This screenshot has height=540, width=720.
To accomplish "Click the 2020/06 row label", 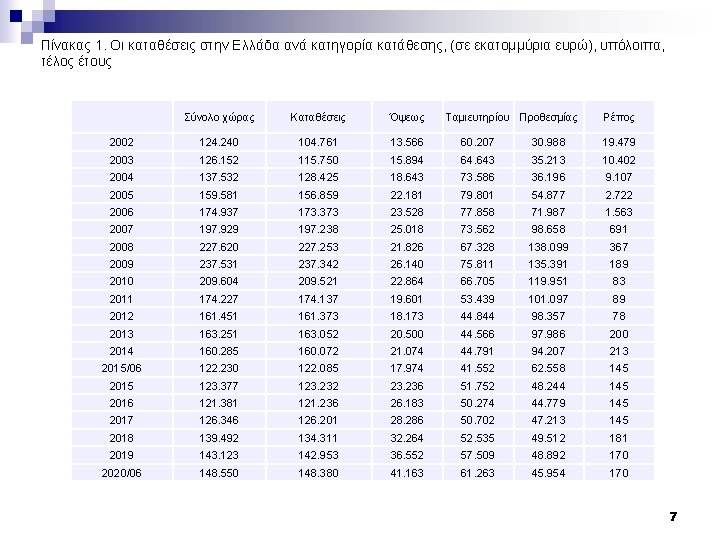I will [x=121, y=473].
